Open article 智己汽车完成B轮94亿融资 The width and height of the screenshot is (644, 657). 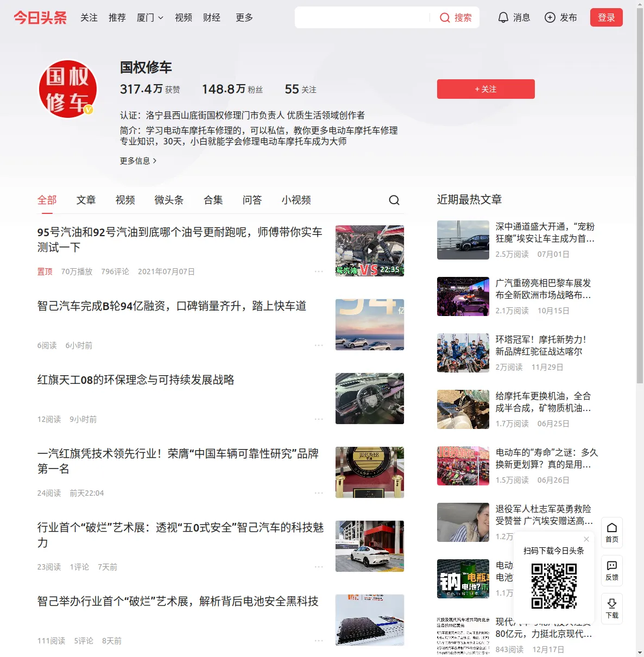(172, 306)
